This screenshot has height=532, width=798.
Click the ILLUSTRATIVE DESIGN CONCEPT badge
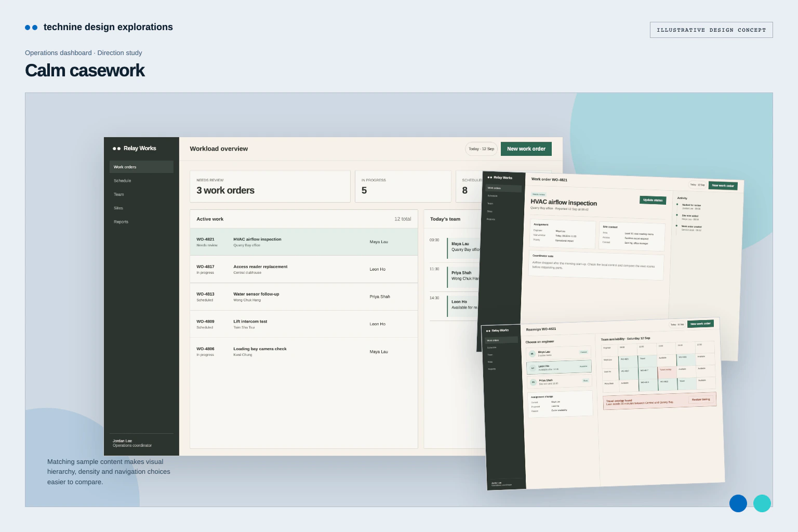pos(711,30)
